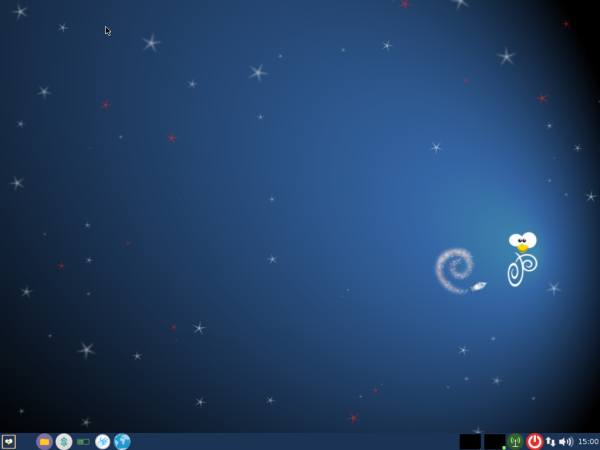
Task: Click the second black monitor graph with green dot
Action: 495,442
